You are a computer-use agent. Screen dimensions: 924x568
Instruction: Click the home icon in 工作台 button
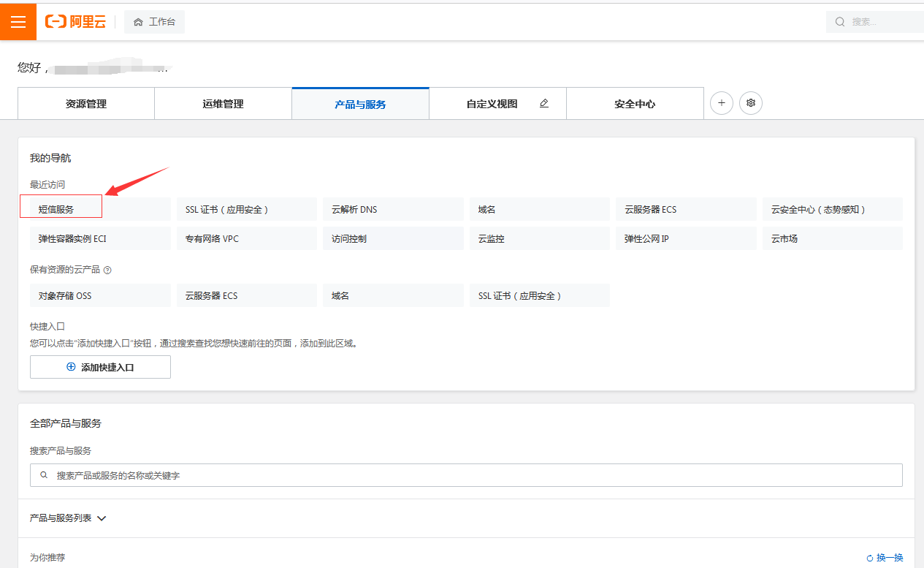[138, 22]
